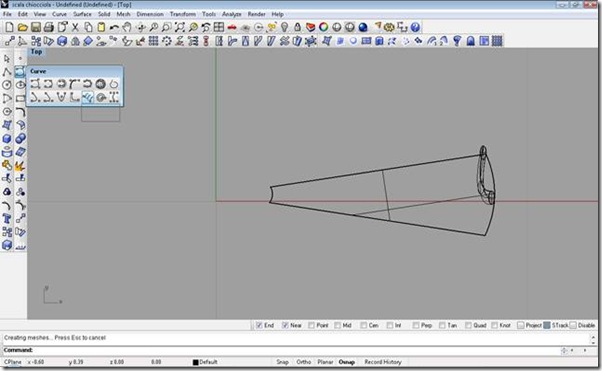This screenshot has width=602, height=371.
Task: Click the Default layer black color swatch
Action: pyautogui.click(x=195, y=362)
